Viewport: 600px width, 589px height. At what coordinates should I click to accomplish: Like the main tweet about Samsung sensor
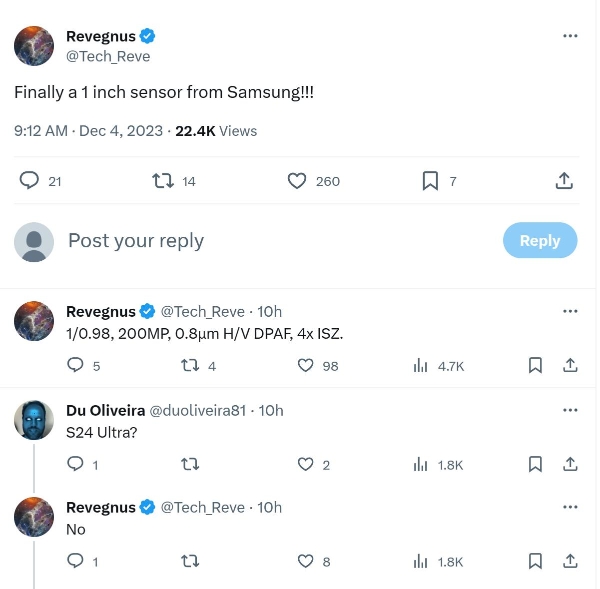[297, 181]
